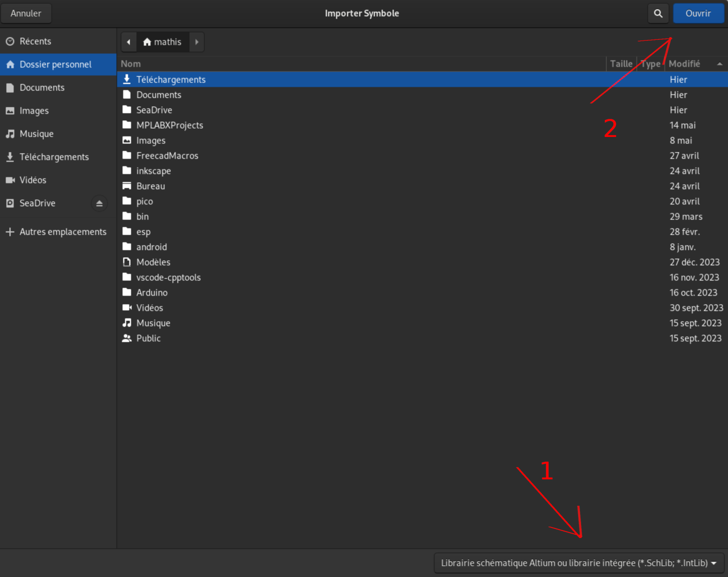Click the "14 mai" modified date

point(682,125)
